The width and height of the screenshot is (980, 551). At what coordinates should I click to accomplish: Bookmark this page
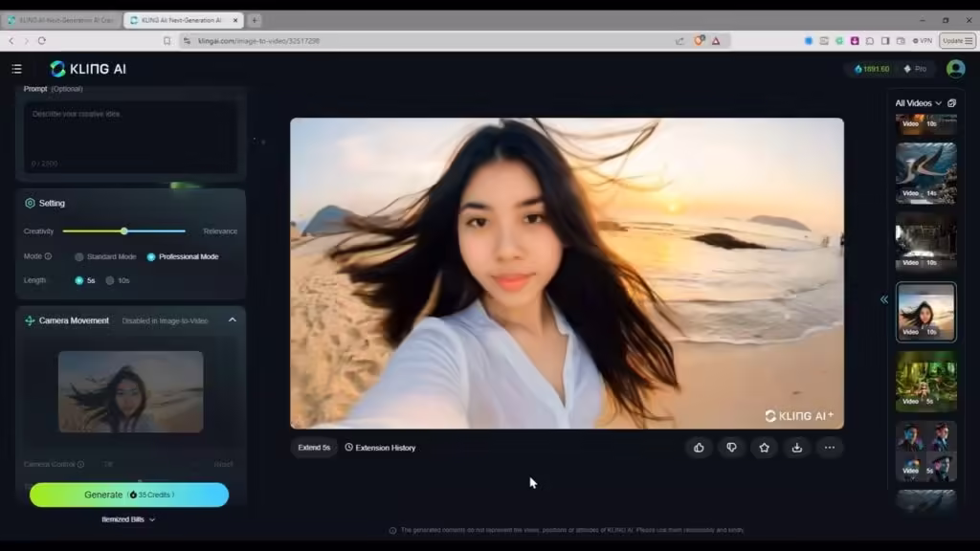[x=167, y=40]
